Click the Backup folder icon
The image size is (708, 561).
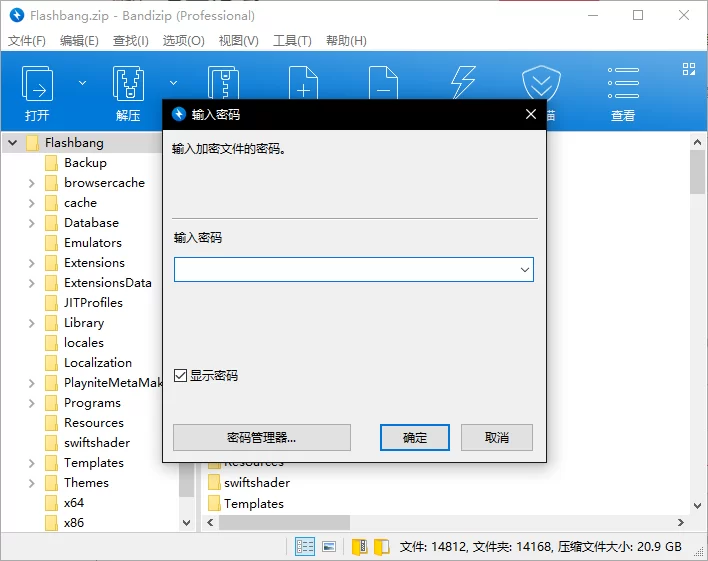(51, 163)
